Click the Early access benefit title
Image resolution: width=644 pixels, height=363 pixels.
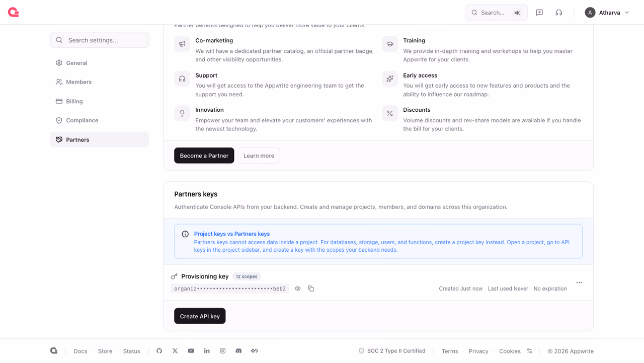420,76
